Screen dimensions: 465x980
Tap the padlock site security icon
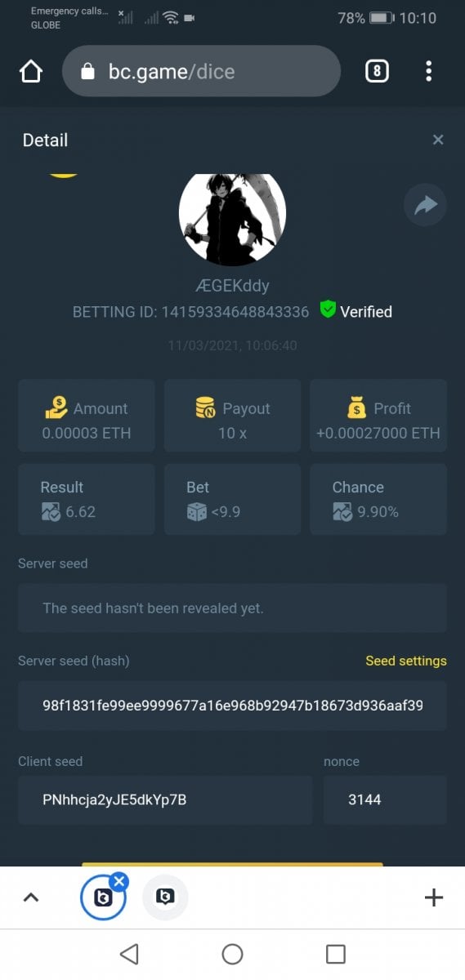(x=88, y=72)
